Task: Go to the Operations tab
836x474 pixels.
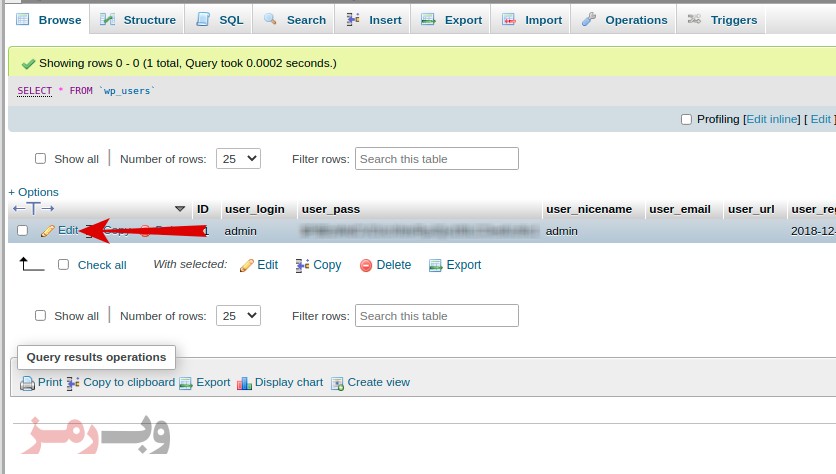Action: pyautogui.click(x=624, y=20)
